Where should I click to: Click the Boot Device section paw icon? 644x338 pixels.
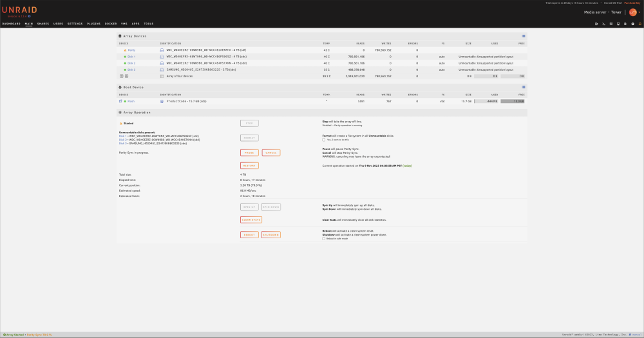[120, 87]
